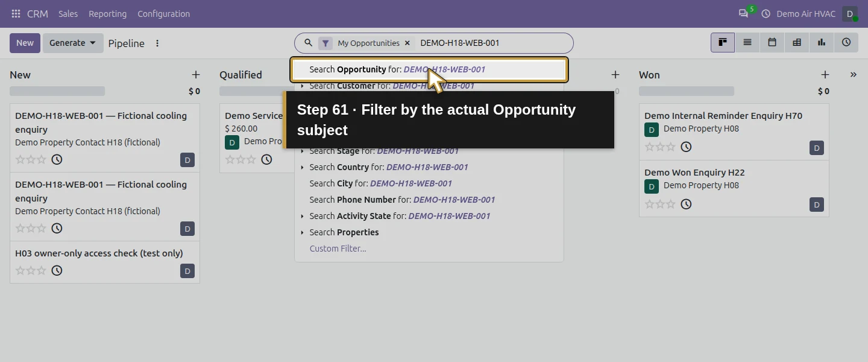Click the Won column progress bar

point(687,91)
